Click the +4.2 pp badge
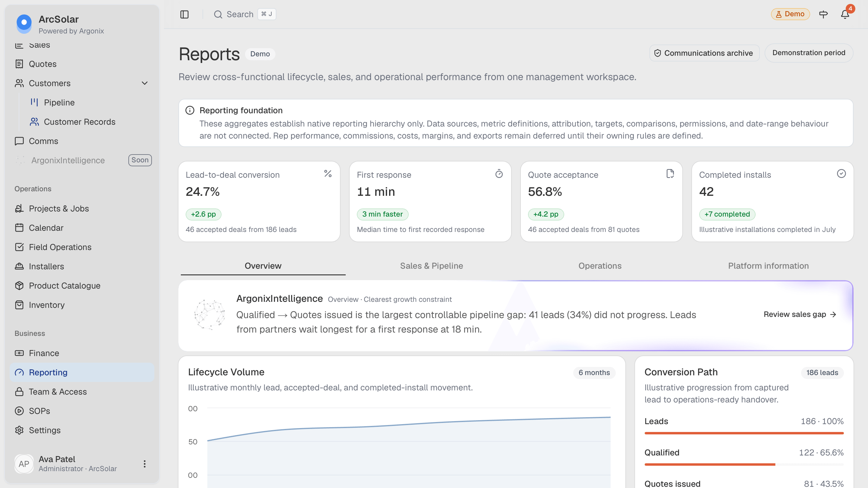Viewport: 868px width, 488px height. 546,214
